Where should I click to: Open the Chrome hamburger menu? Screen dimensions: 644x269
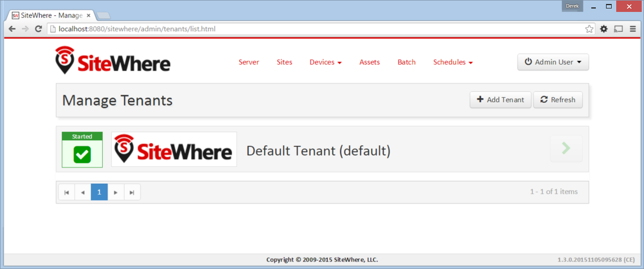[632, 29]
